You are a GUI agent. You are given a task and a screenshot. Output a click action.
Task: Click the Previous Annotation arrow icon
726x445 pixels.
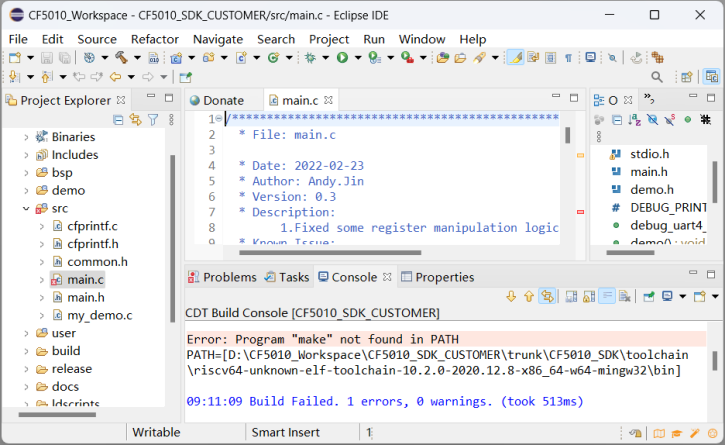pos(46,76)
